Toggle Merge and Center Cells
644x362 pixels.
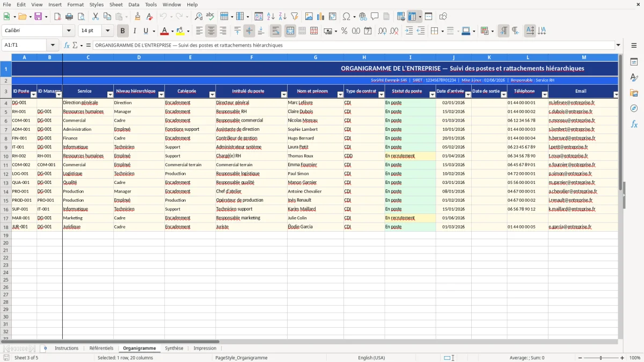pos(290,31)
